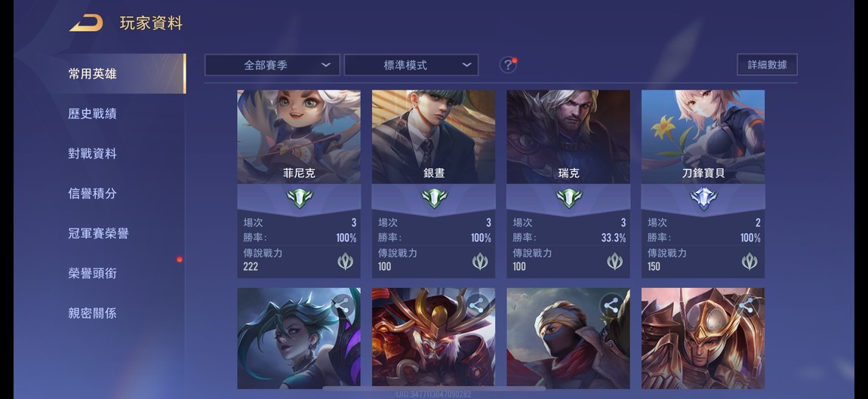
Task: Select the 菲尼克 hero portrait
Action: pyautogui.click(x=299, y=137)
